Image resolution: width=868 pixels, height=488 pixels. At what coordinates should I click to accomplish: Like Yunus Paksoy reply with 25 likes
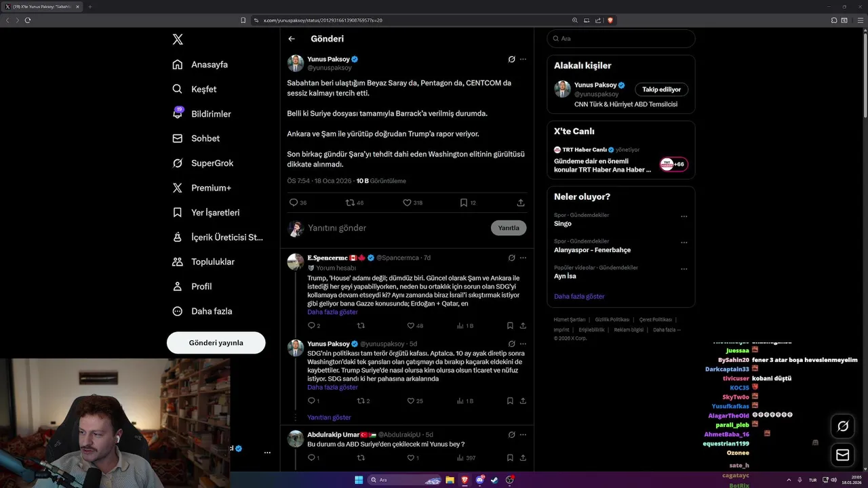click(414, 401)
